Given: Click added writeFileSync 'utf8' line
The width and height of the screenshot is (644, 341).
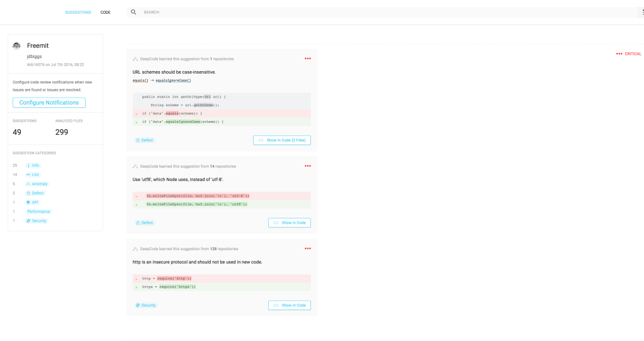Looking at the screenshot, I should 222,204.
